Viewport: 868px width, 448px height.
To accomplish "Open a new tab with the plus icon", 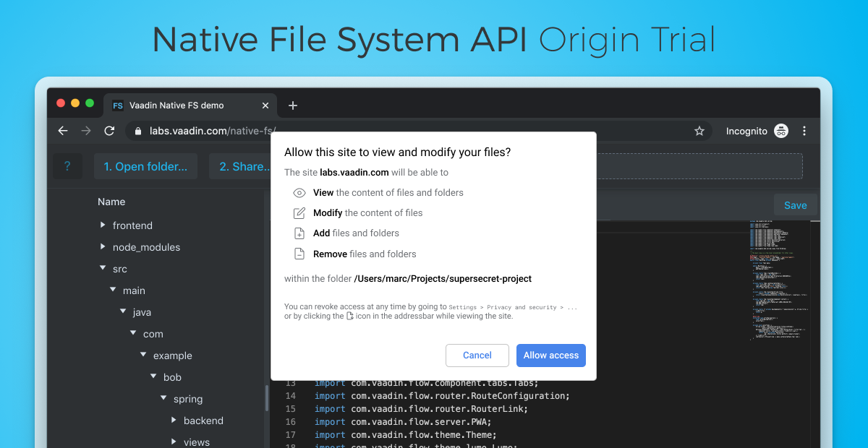I will 292,105.
